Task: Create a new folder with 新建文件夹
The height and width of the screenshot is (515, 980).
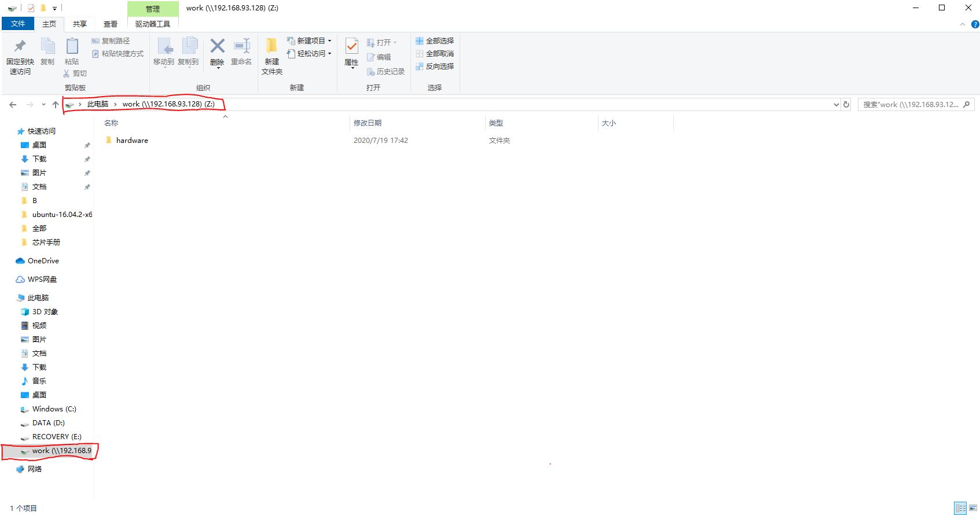Action: [272, 57]
